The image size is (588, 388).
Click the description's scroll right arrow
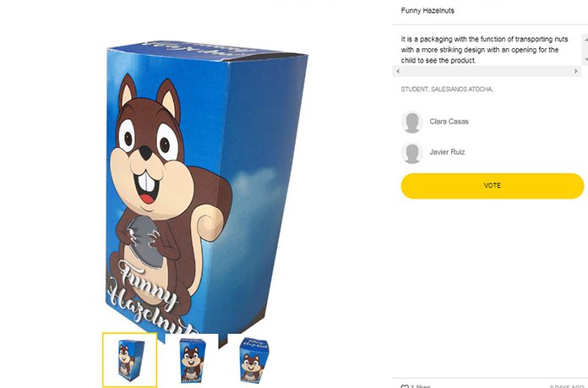pos(576,71)
